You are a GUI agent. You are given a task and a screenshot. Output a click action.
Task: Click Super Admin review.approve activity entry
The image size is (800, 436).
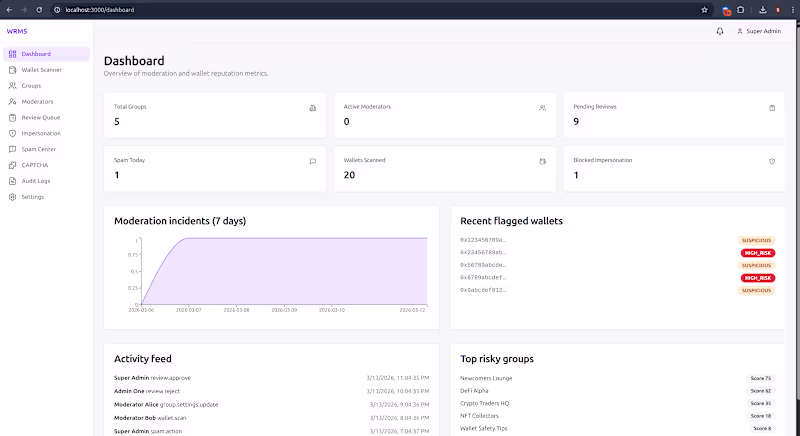271,378
